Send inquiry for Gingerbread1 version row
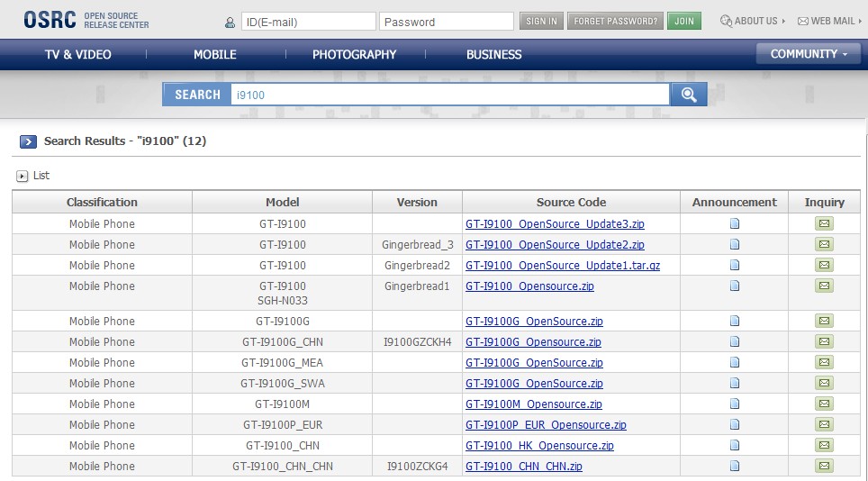868x481 pixels. 824,286
